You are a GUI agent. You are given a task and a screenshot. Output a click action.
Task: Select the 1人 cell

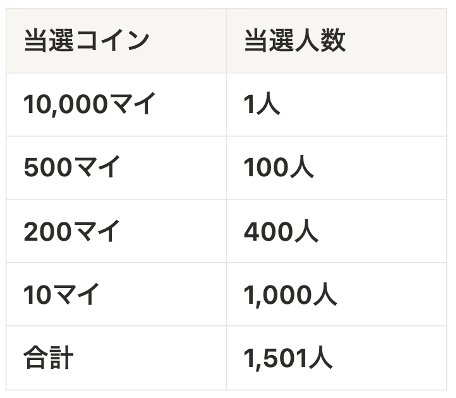coord(336,105)
